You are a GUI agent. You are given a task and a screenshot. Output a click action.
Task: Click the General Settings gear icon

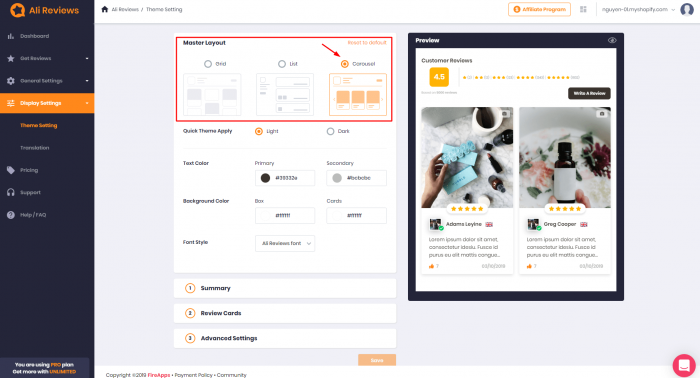[x=11, y=81]
